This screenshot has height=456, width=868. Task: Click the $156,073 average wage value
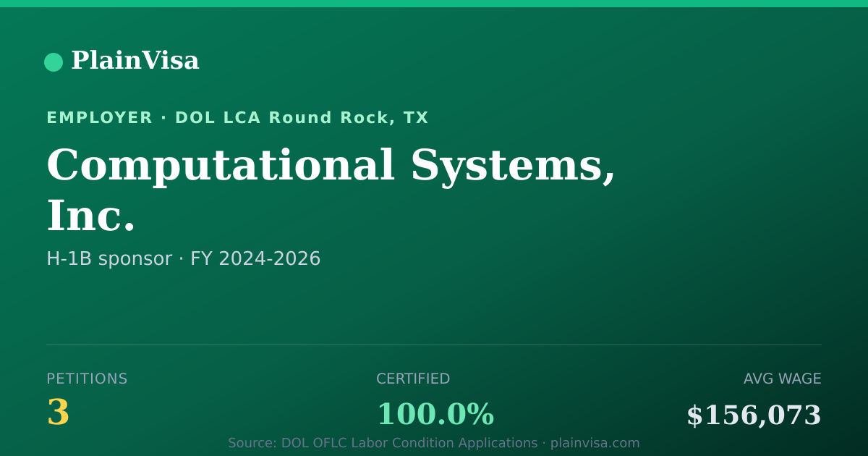tap(754, 416)
